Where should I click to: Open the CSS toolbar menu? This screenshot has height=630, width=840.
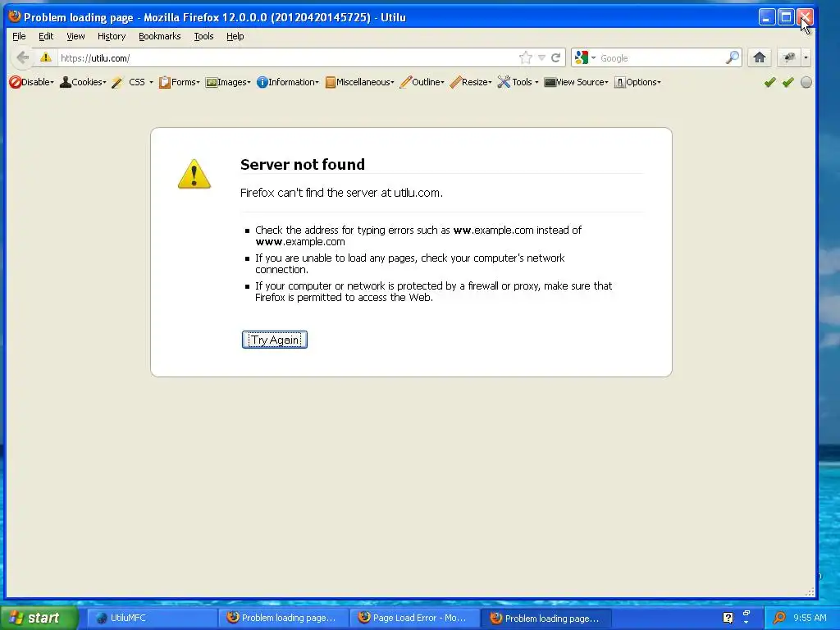click(x=132, y=82)
